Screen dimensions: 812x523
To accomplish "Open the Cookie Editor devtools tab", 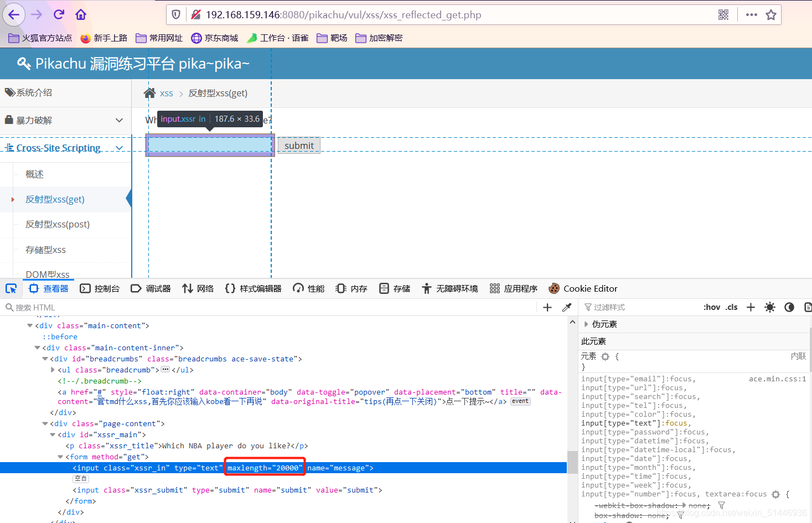I will [583, 288].
